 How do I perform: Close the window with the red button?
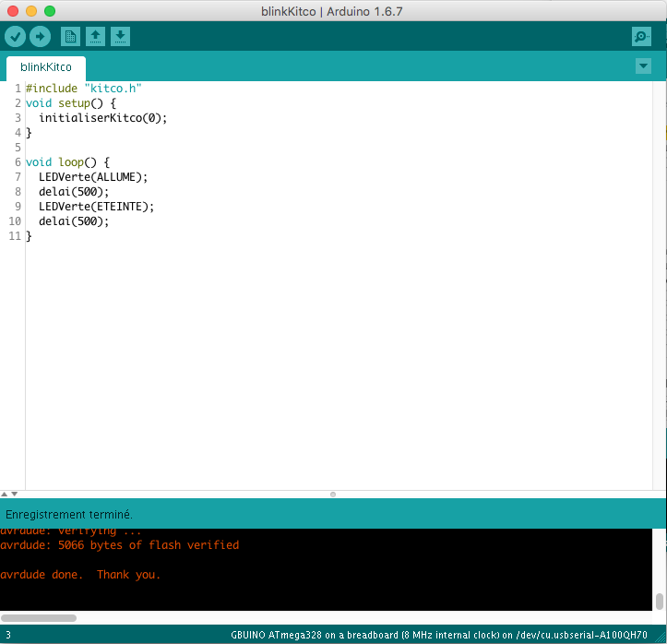point(13,11)
